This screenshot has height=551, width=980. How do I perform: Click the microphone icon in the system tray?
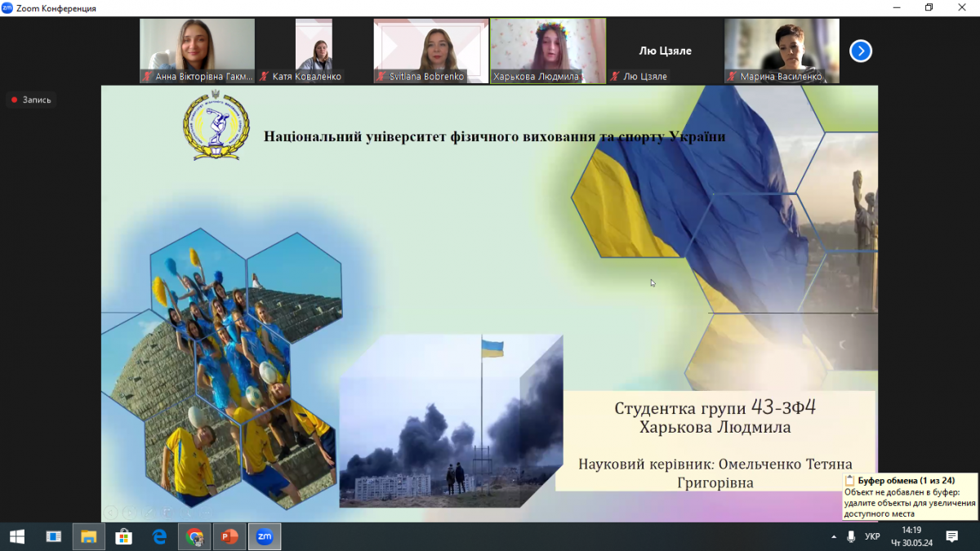[x=851, y=536]
